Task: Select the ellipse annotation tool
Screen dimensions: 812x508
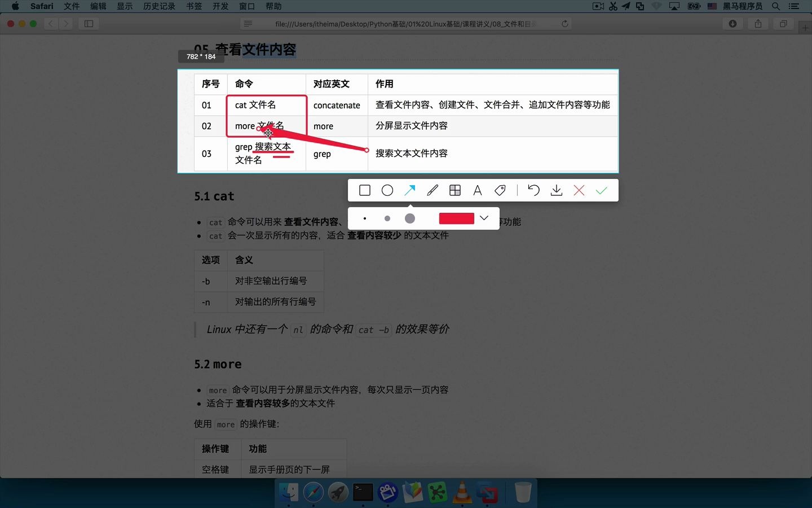Action: (387, 190)
